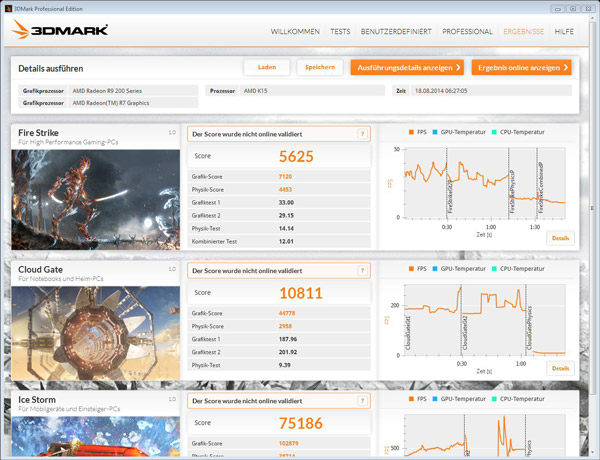The height and width of the screenshot is (460, 600).
Task: Click Ice Storm benchmark thumbnail
Action: click(96, 436)
